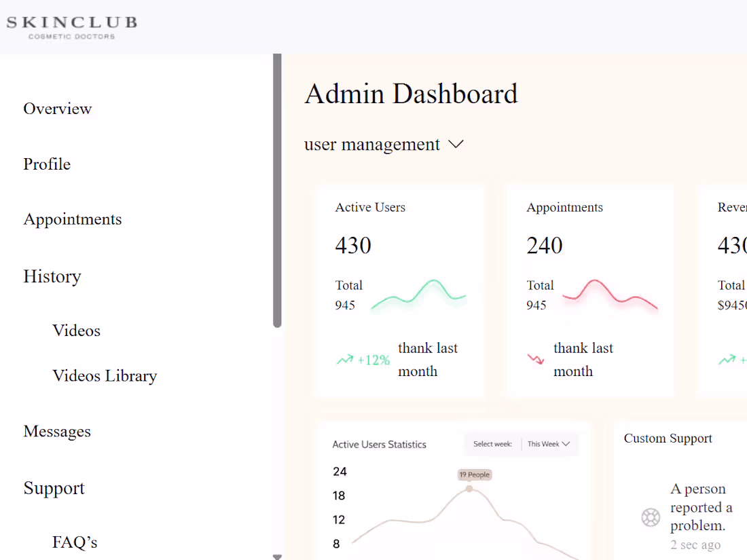The height and width of the screenshot is (560, 747).
Task: Open the This Week selector dropdown
Action: coord(548,444)
